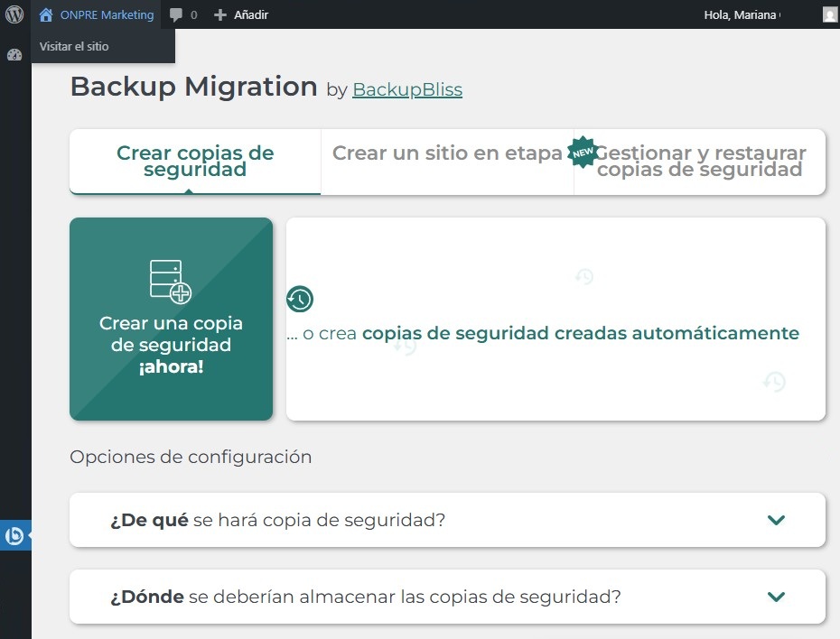
Task: Select 'Visitar el sitio' from the menu
Action: coord(74,46)
